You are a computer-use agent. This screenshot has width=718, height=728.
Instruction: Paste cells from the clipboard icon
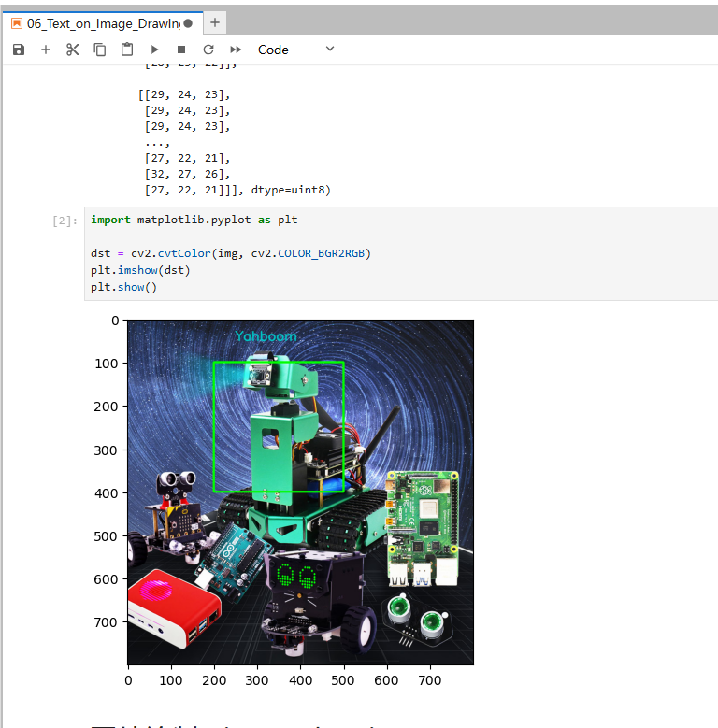(127, 50)
